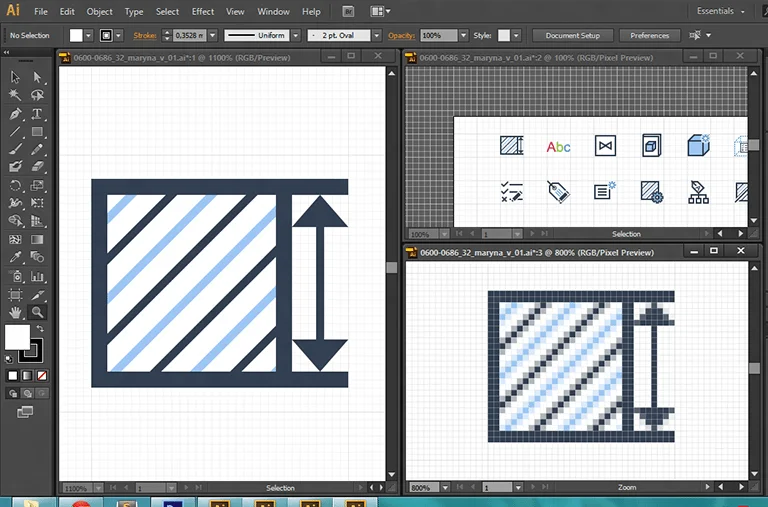Select the Eyedropper tool
The height and width of the screenshot is (507, 768).
15,258
